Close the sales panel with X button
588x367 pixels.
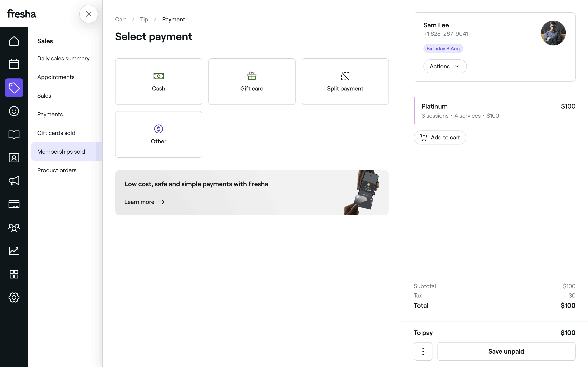[x=89, y=14]
